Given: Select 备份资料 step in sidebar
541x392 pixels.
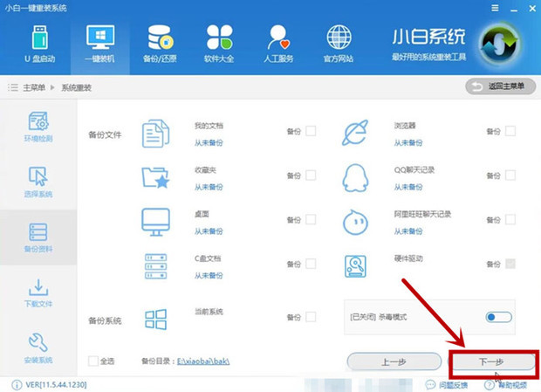Looking at the screenshot, I should (x=38, y=237).
